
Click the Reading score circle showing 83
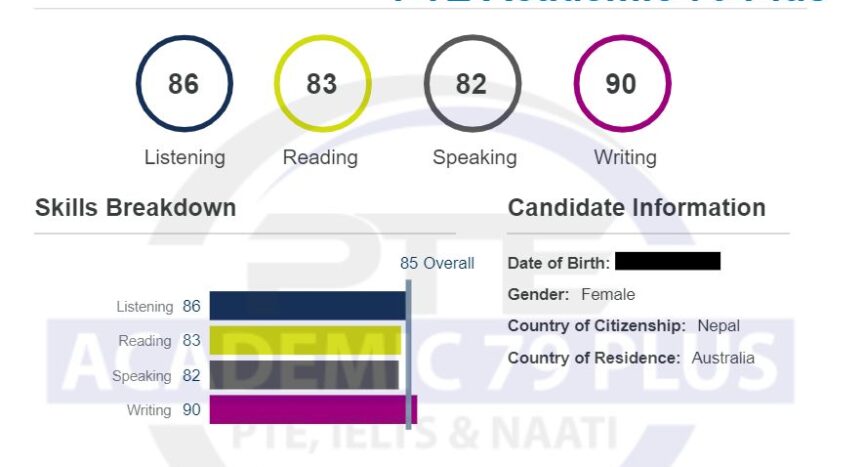323,84
